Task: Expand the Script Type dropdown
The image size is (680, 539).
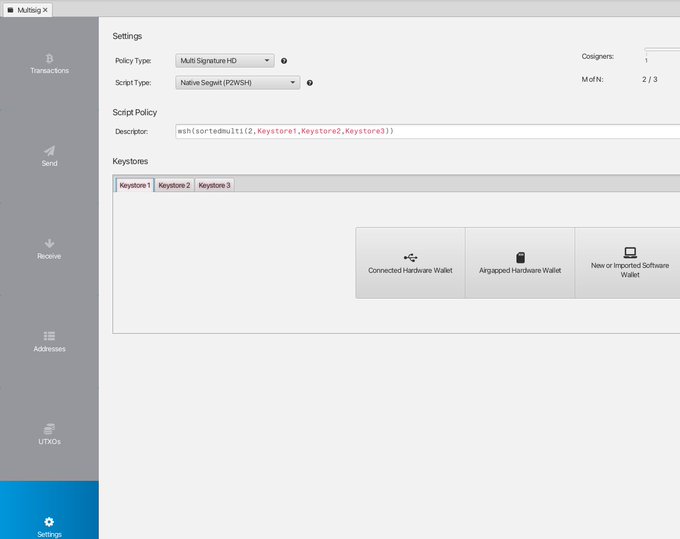Action: (238, 82)
